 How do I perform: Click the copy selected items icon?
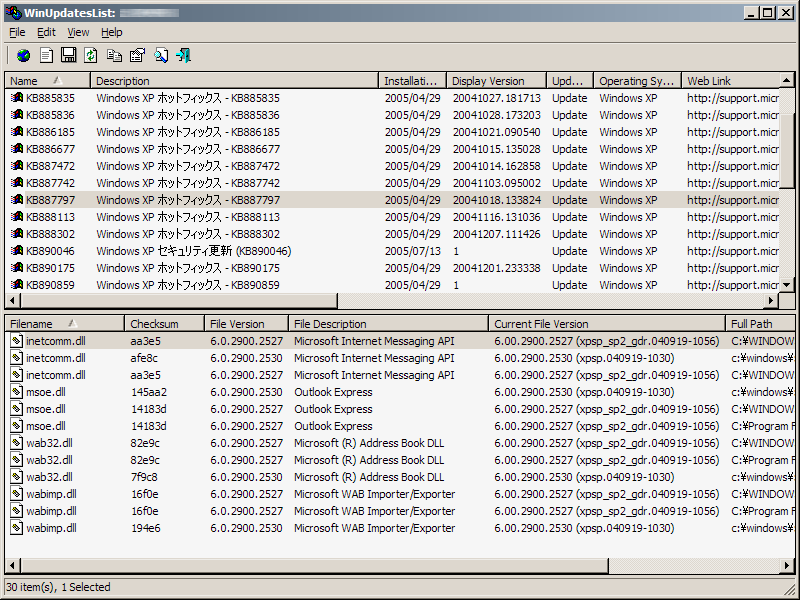pos(114,55)
